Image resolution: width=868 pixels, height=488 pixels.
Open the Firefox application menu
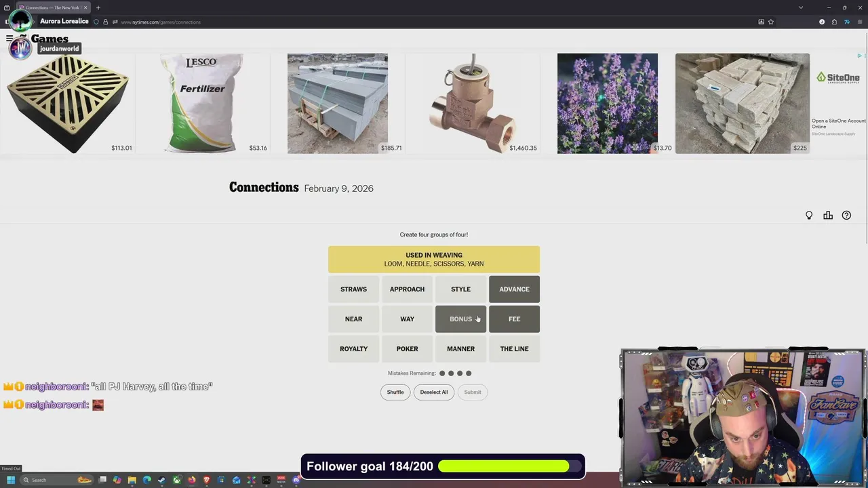tap(859, 22)
